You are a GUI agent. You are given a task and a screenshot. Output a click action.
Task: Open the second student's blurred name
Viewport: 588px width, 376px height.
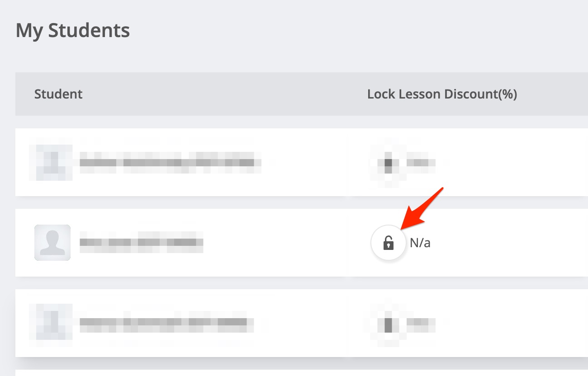(x=141, y=243)
